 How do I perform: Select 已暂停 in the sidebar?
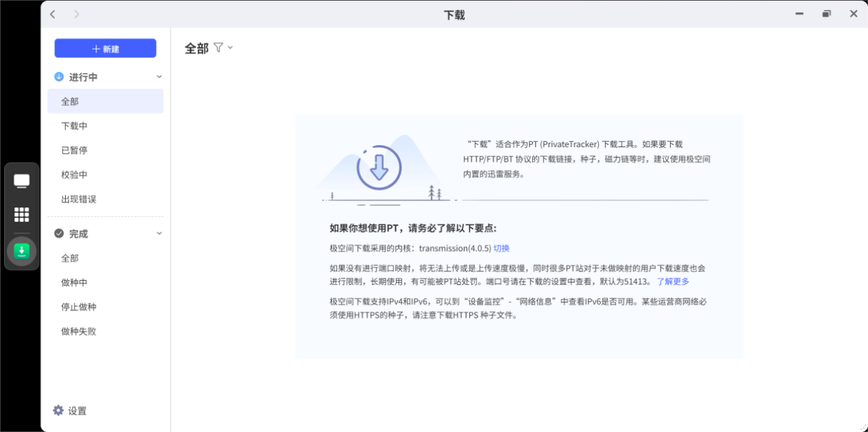(x=75, y=151)
